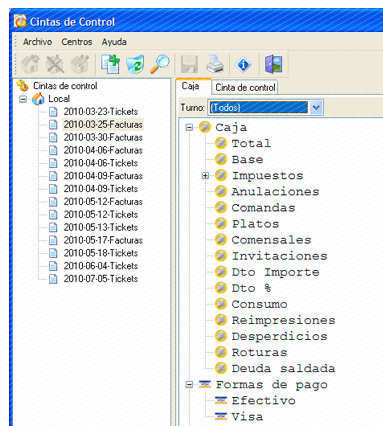Select 2010-03-25-Facturas in the tree
Screen dimensions: 383x426
[x=103, y=125]
